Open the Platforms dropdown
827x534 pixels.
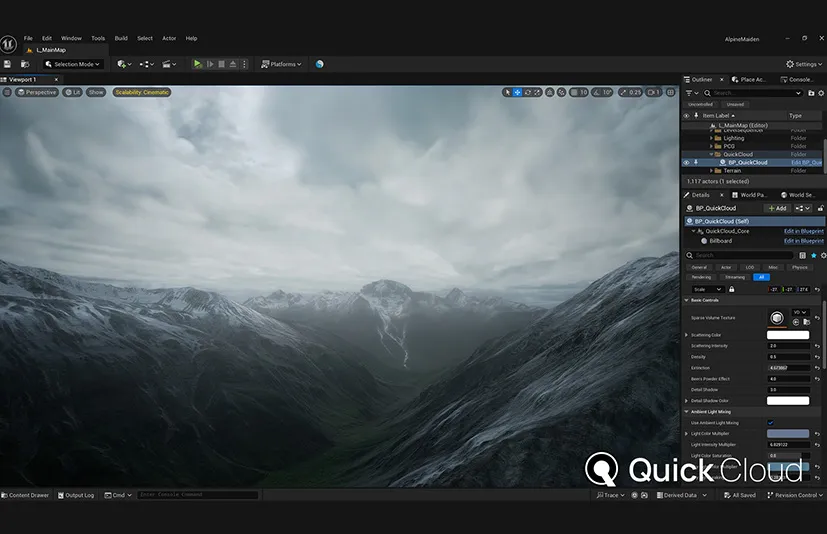282,64
